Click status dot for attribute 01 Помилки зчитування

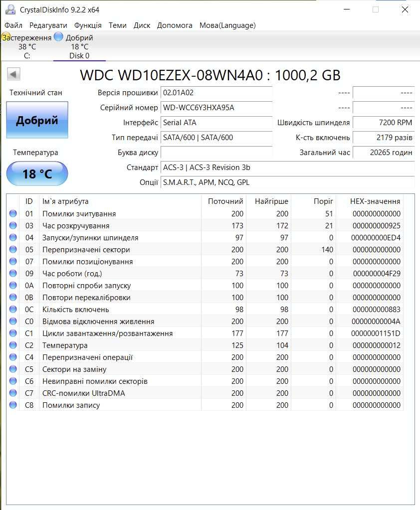[x=13, y=213]
